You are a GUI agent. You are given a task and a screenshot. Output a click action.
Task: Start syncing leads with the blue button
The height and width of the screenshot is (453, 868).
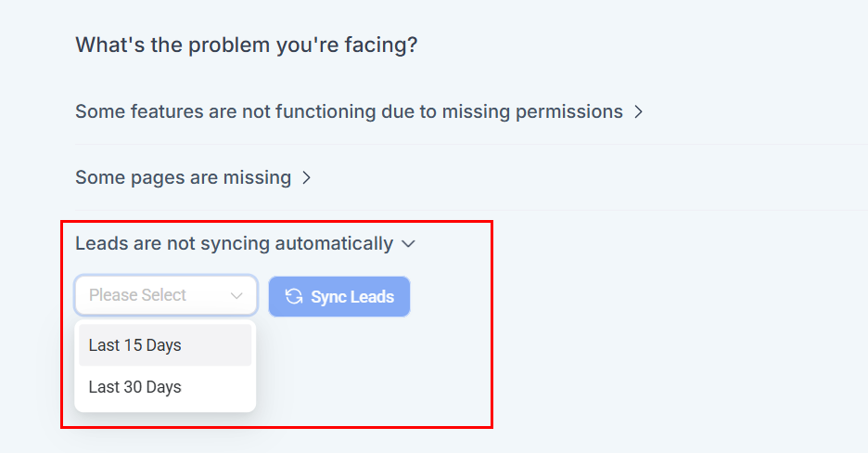coord(339,296)
